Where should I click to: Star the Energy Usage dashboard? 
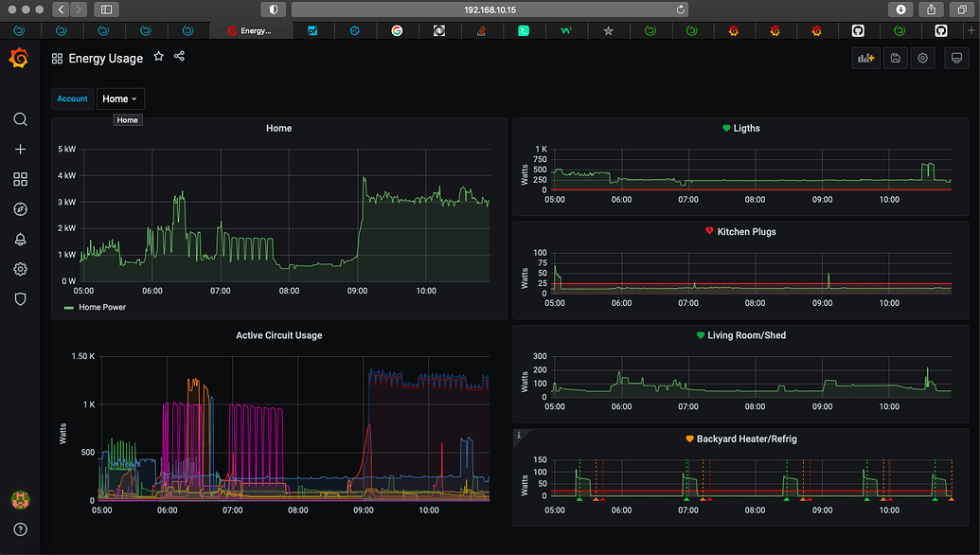tap(158, 57)
